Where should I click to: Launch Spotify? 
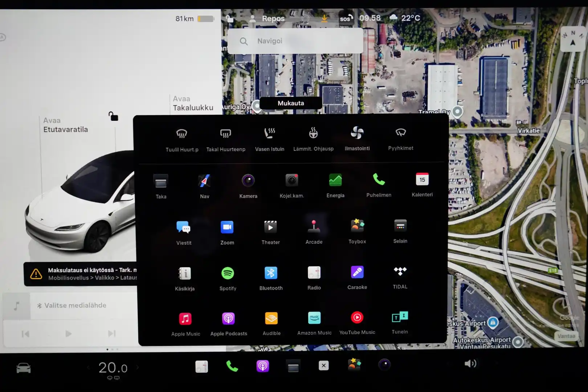pyautogui.click(x=228, y=278)
